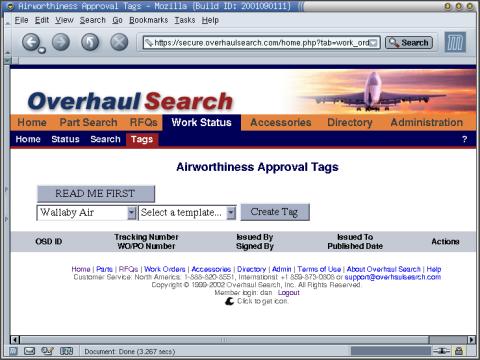
Task: Open the Wallaby Air company dropdown
Action: click(132, 212)
